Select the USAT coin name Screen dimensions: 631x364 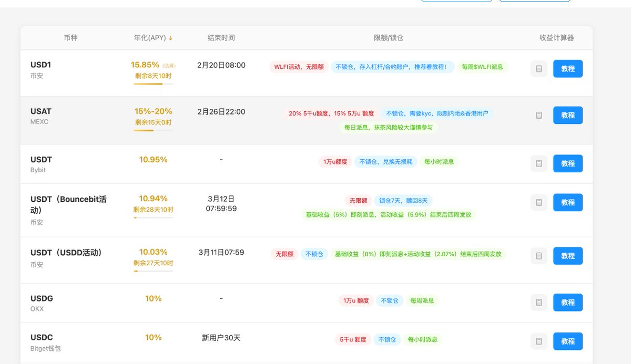[41, 111]
